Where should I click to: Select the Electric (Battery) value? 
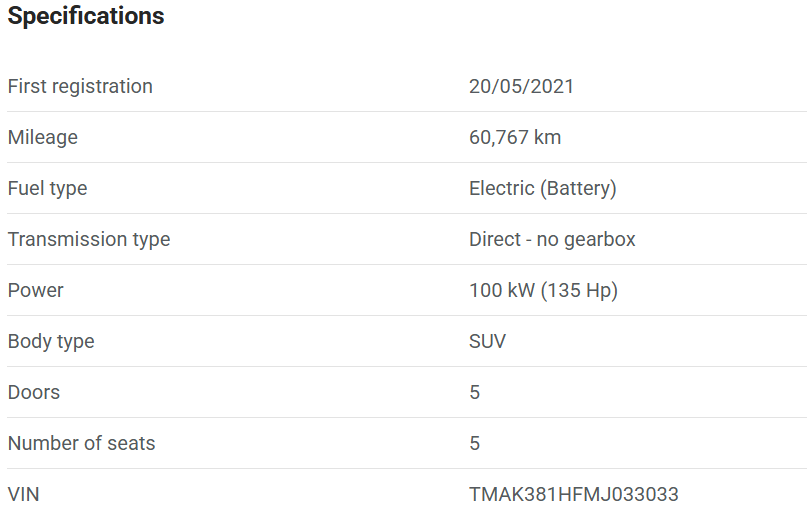(x=542, y=188)
